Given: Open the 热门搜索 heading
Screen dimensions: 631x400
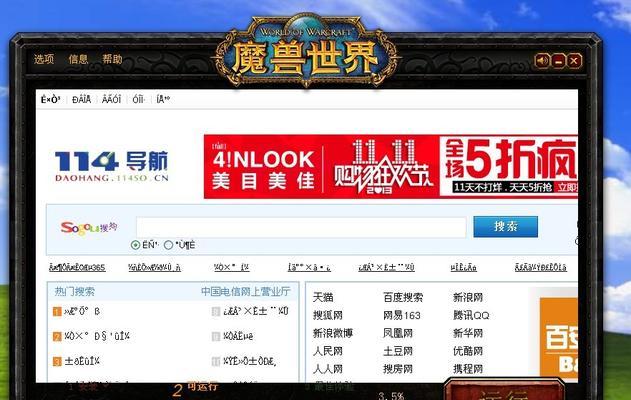Looking at the screenshot, I should click(x=74, y=291).
